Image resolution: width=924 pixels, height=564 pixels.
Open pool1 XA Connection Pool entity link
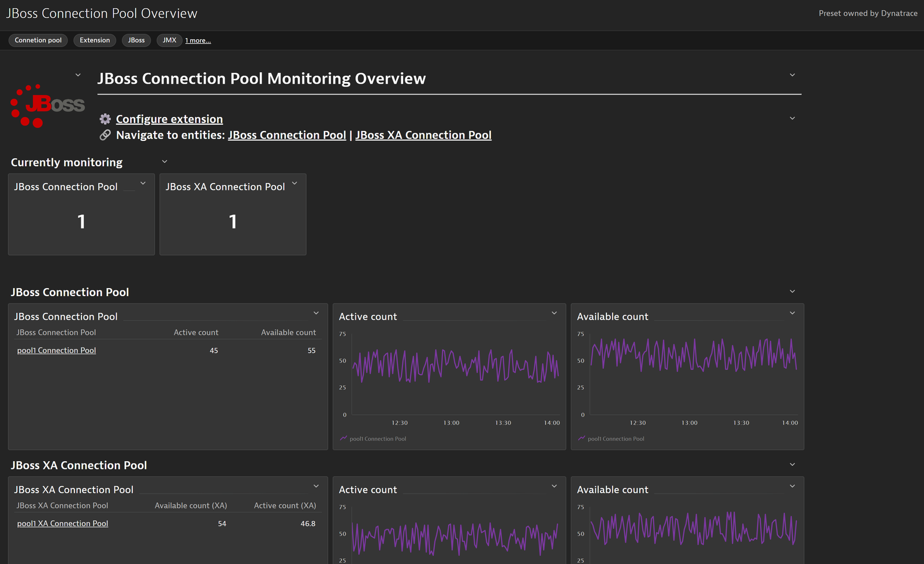[62, 524]
